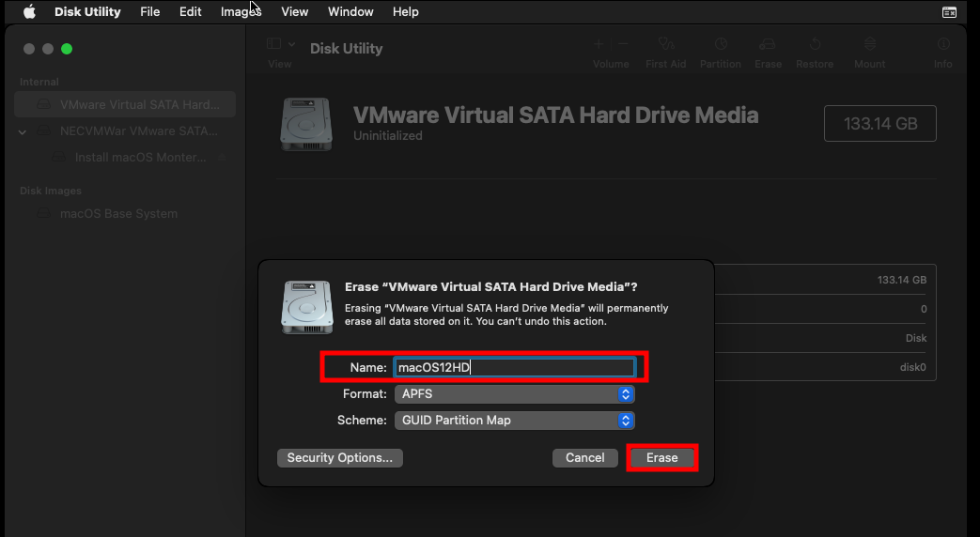Screen dimensions: 980x537
Task: Click the sidebar View toolbar icon
Action: (x=273, y=44)
